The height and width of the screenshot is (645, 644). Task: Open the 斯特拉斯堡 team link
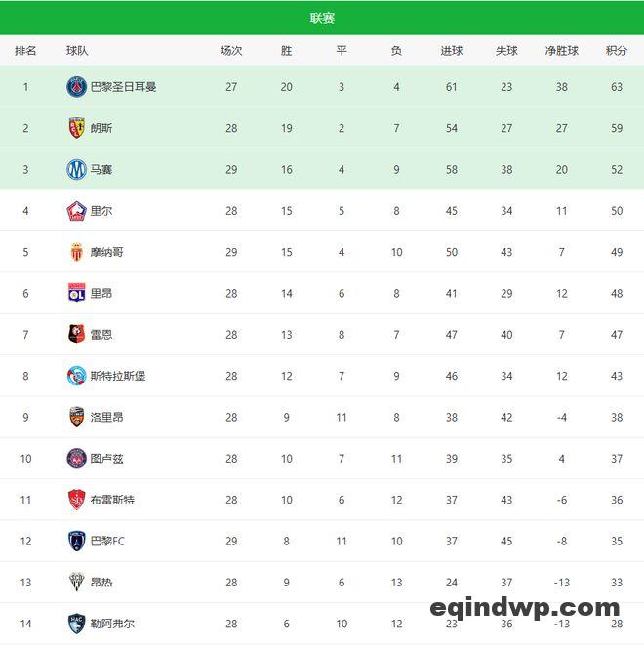[117, 376]
